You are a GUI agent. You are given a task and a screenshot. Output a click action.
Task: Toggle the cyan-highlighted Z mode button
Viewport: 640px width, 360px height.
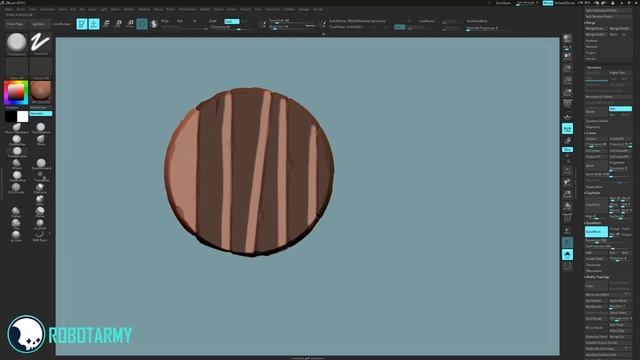click(x=231, y=21)
